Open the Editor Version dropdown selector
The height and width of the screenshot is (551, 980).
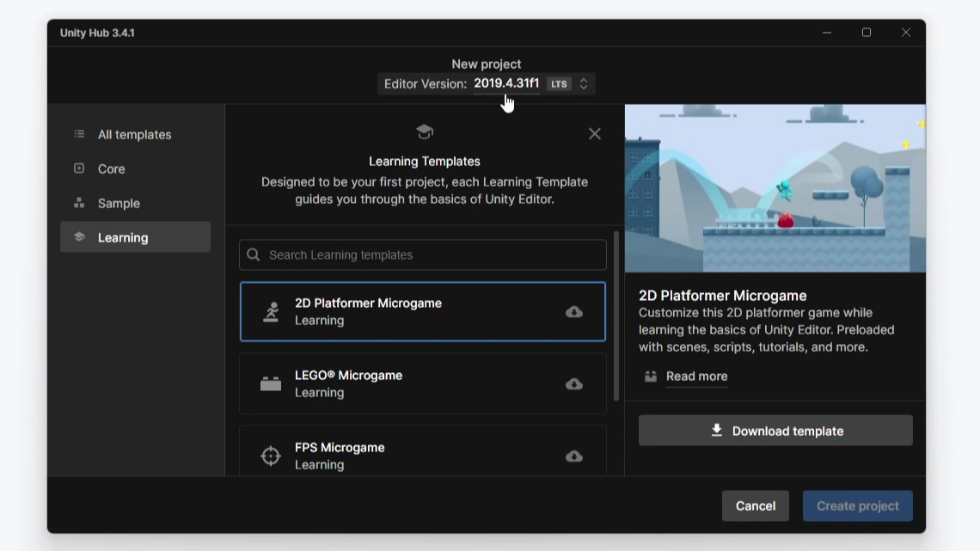coord(487,83)
